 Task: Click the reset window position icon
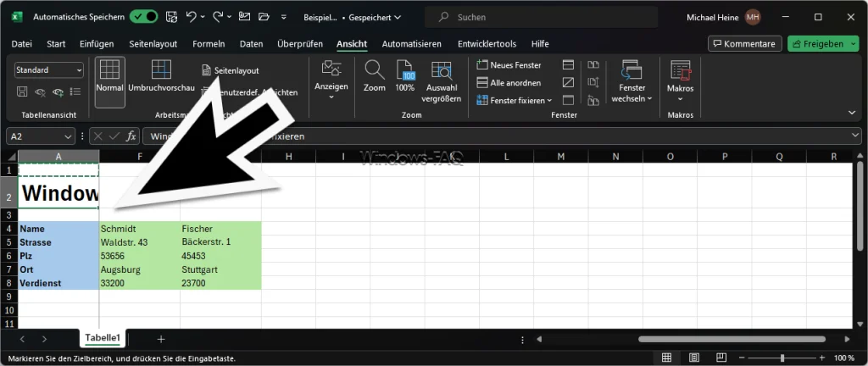tap(593, 100)
